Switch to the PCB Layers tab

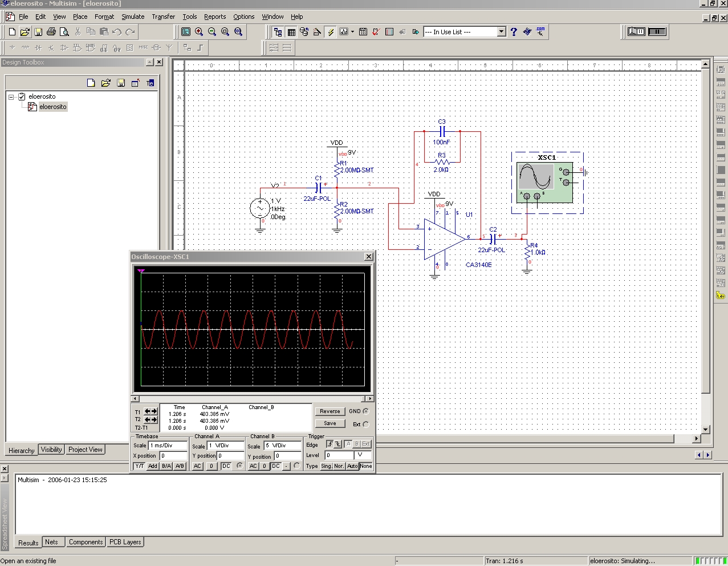coord(125,542)
